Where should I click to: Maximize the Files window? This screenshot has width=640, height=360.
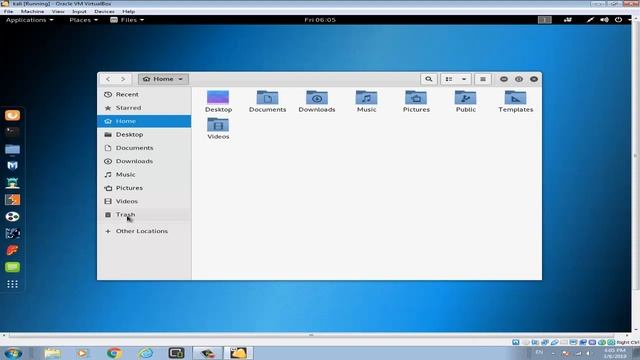click(x=519, y=79)
